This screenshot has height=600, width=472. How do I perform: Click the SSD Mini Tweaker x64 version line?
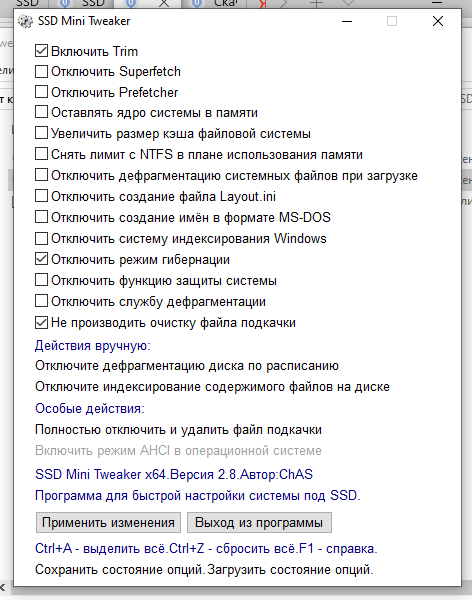(174, 474)
